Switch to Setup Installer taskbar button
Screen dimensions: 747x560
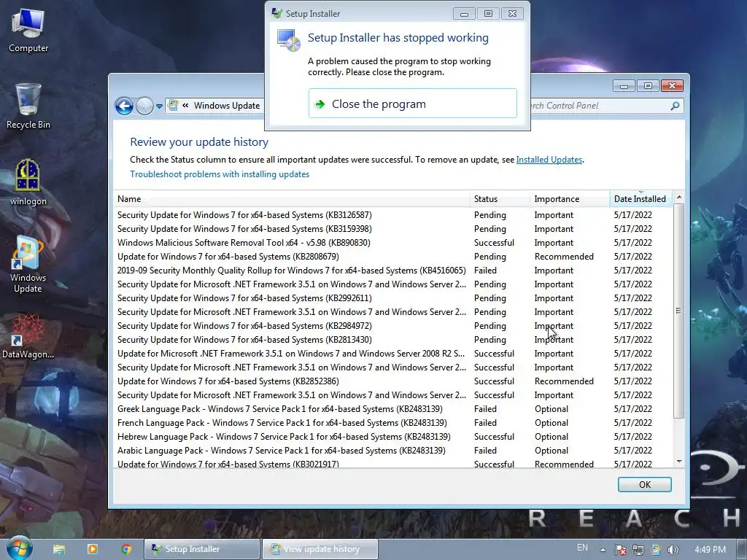pyautogui.click(x=203, y=549)
